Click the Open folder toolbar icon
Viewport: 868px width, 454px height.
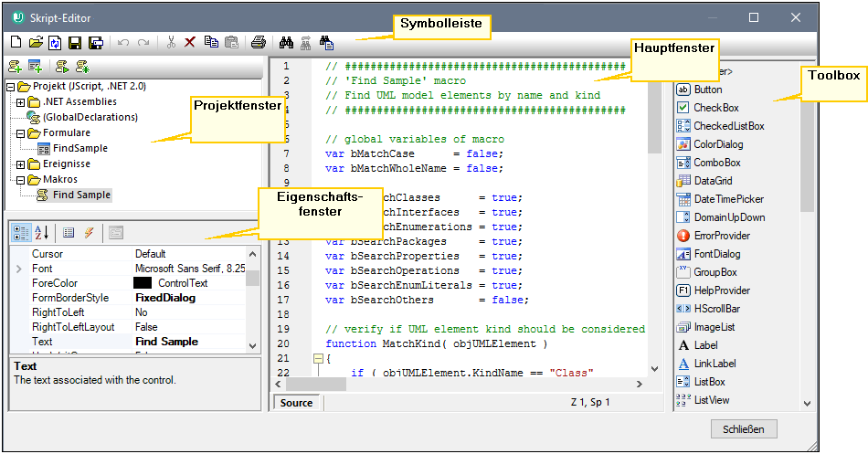click(36, 42)
